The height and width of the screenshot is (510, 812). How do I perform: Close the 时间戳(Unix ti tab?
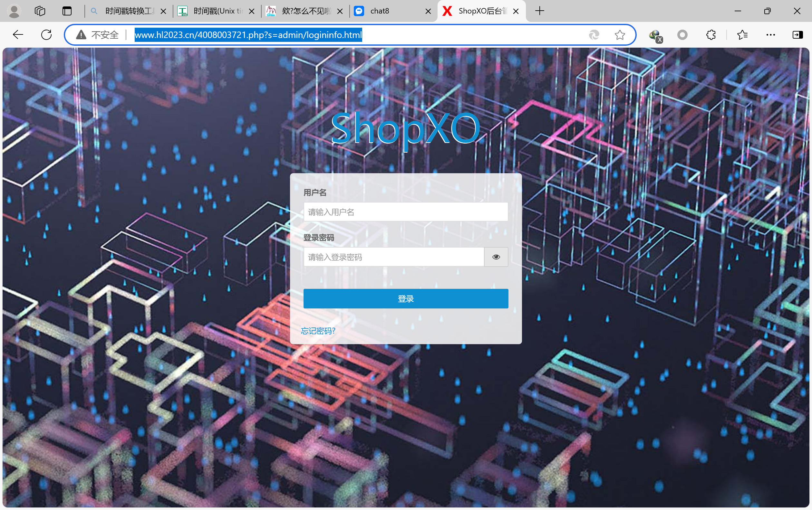(252, 11)
